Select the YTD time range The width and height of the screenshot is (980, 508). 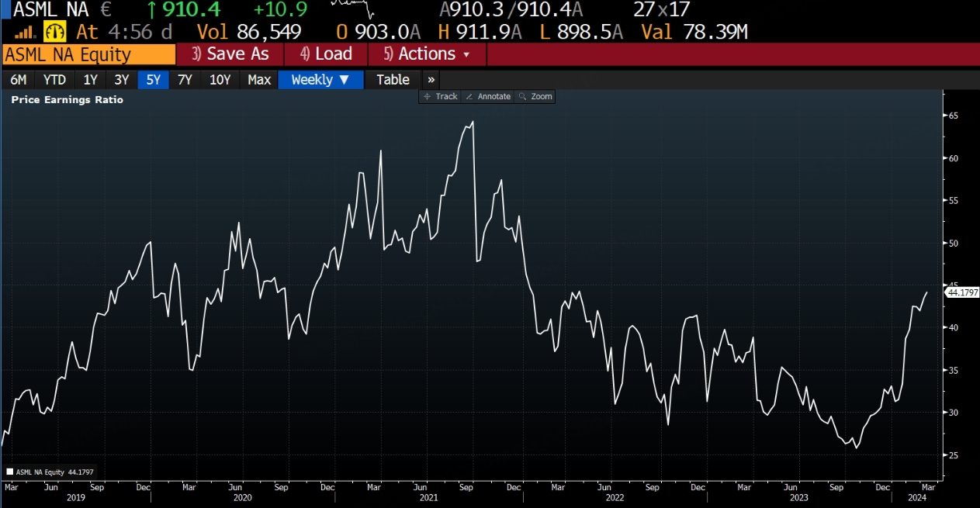[x=54, y=79]
